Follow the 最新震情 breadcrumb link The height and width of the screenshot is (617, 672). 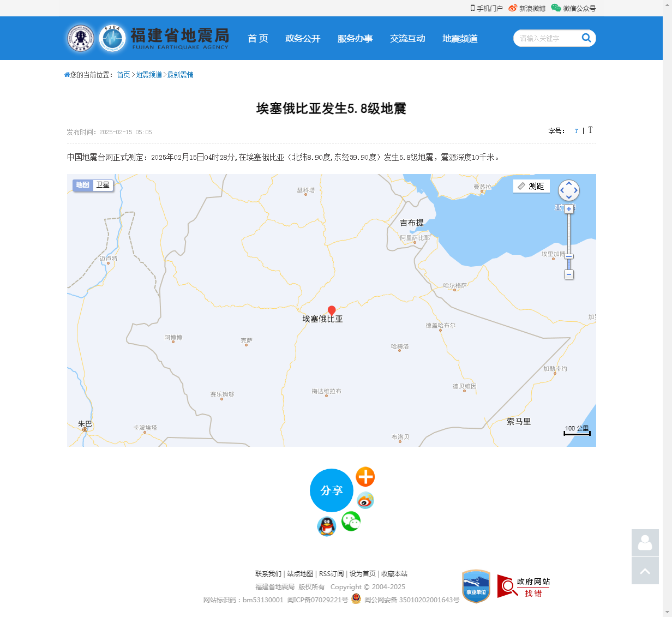(181, 75)
